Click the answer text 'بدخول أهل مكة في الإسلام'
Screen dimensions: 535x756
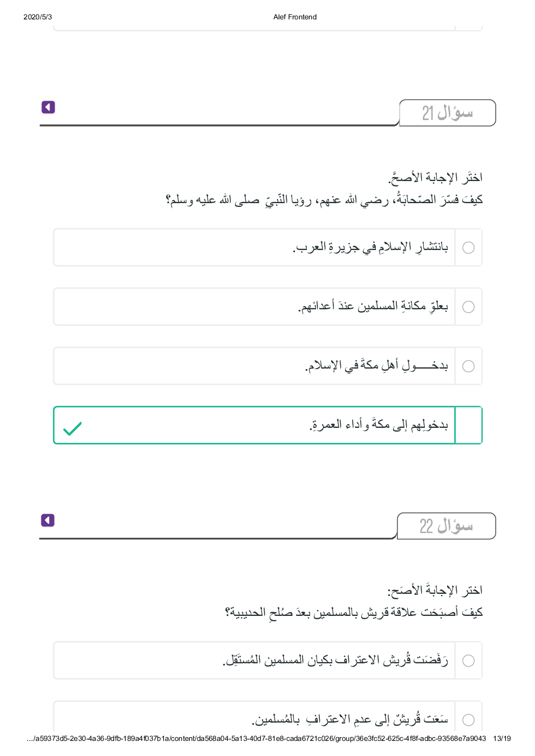[376, 366]
